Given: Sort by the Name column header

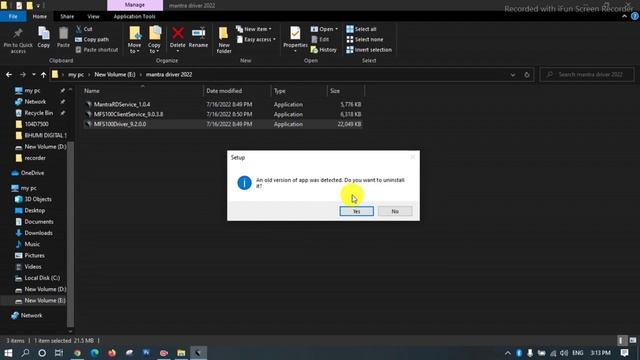Looking at the screenshot, I should click(x=142, y=91).
